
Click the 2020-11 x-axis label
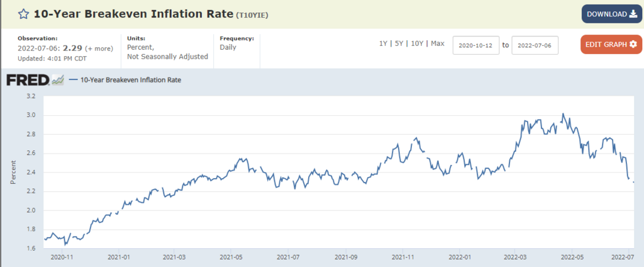62,257
